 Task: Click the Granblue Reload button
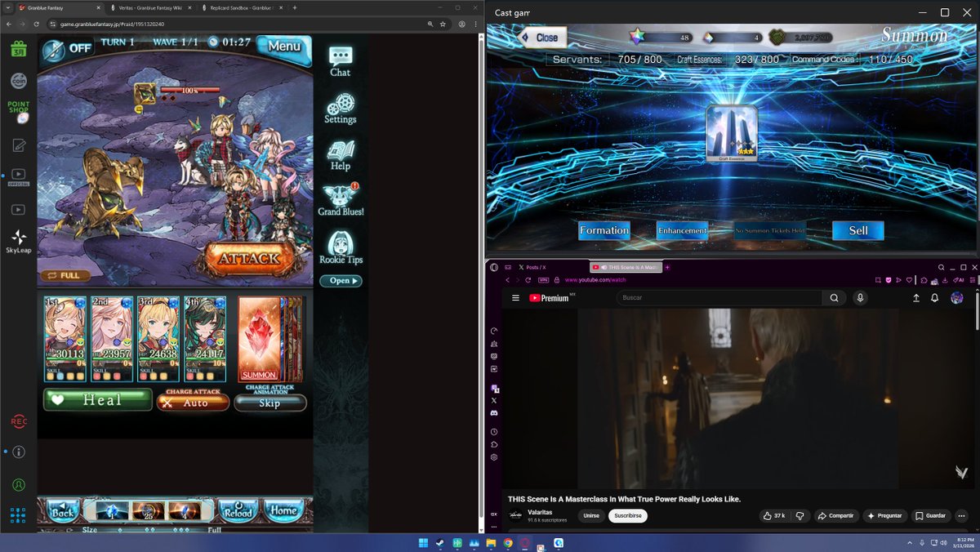click(238, 511)
